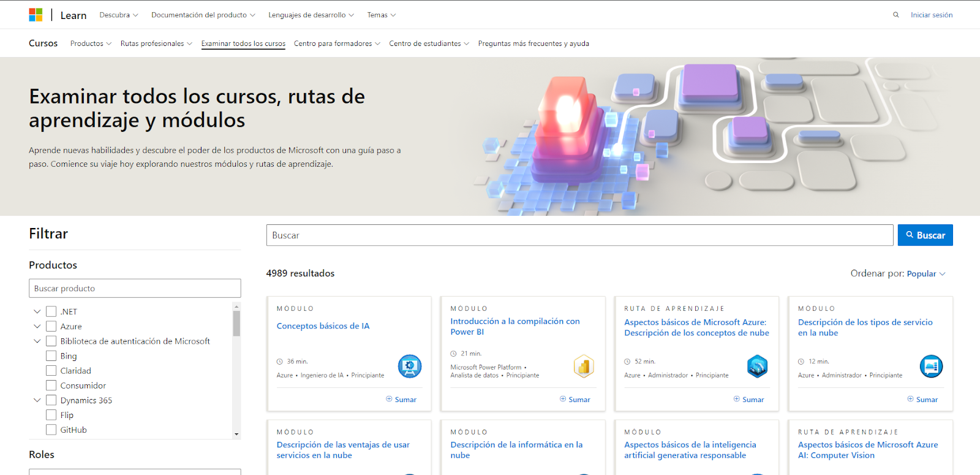The width and height of the screenshot is (980, 475).
Task: Open Introducción a la compilación con Power BI
Action: click(x=515, y=326)
